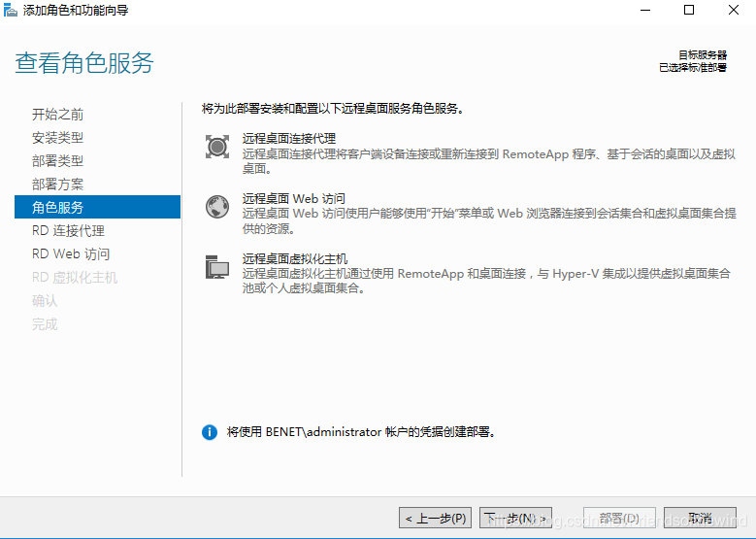756x539 pixels.
Task: Click the 已选择标准部署 text
Action: click(x=693, y=68)
